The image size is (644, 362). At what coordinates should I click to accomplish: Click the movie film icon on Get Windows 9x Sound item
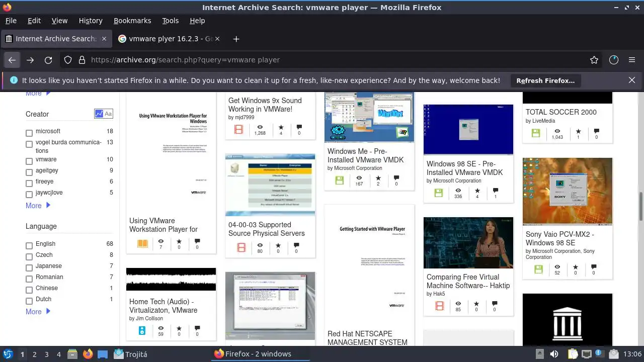[x=239, y=130]
